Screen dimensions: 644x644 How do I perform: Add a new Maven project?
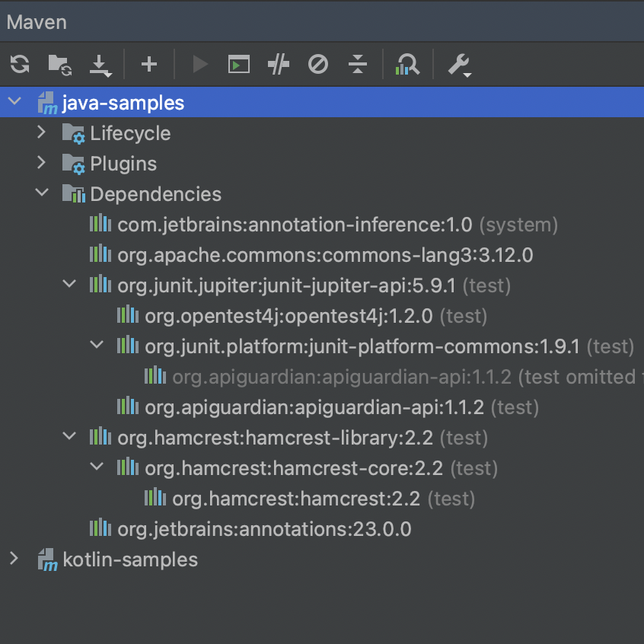148,64
